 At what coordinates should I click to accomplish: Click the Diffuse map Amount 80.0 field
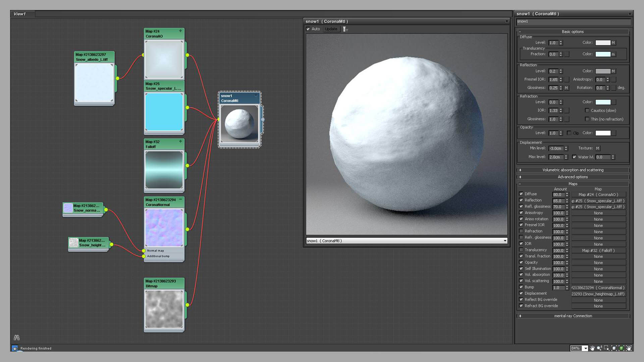(x=558, y=194)
